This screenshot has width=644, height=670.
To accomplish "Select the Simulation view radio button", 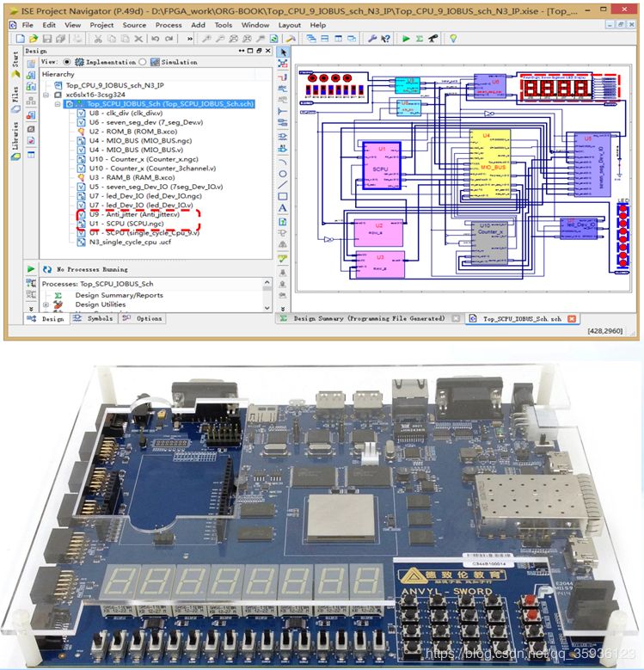I will (143, 62).
